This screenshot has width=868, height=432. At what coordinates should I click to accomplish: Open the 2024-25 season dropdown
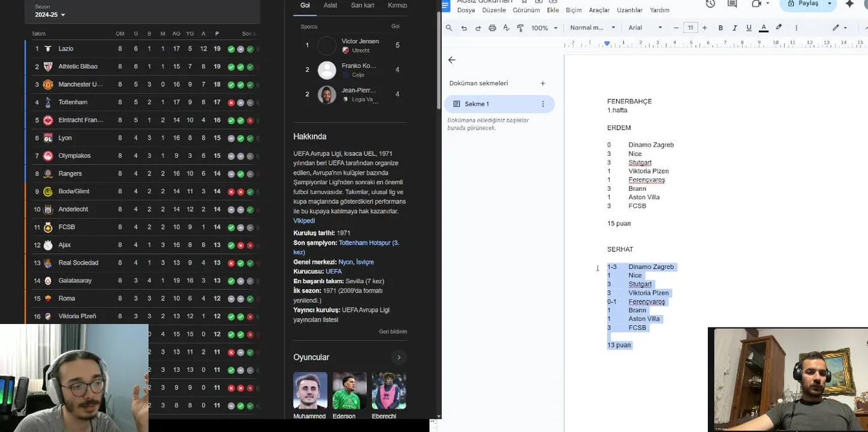coord(50,14)
